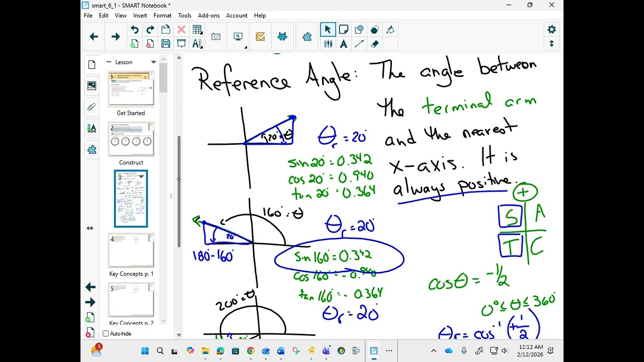Open the Gallery tab in the sidebar

point(92,85)
